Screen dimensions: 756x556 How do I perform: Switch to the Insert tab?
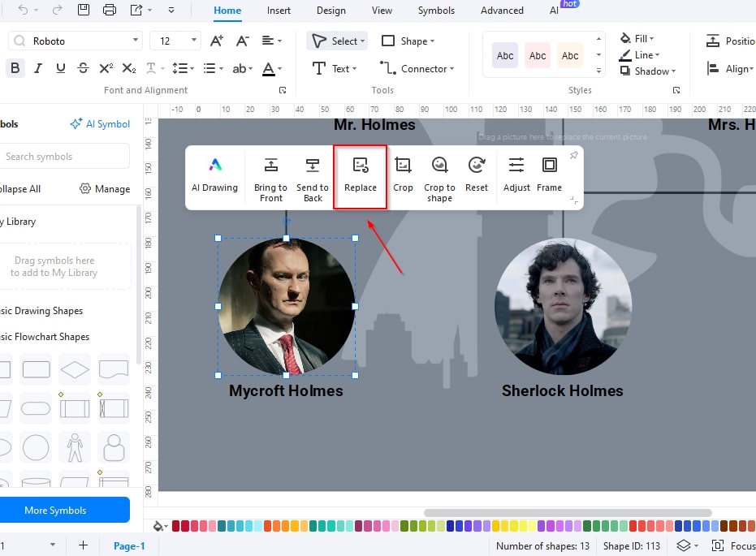(279, 10)
